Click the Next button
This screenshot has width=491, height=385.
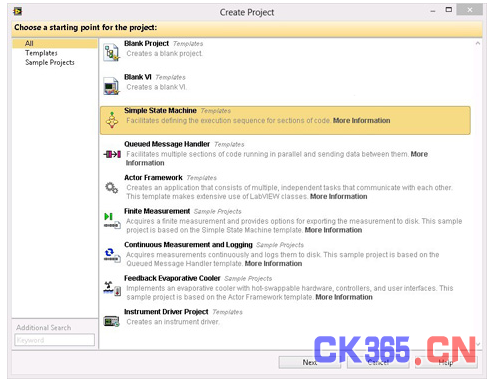tap(310, 362)
